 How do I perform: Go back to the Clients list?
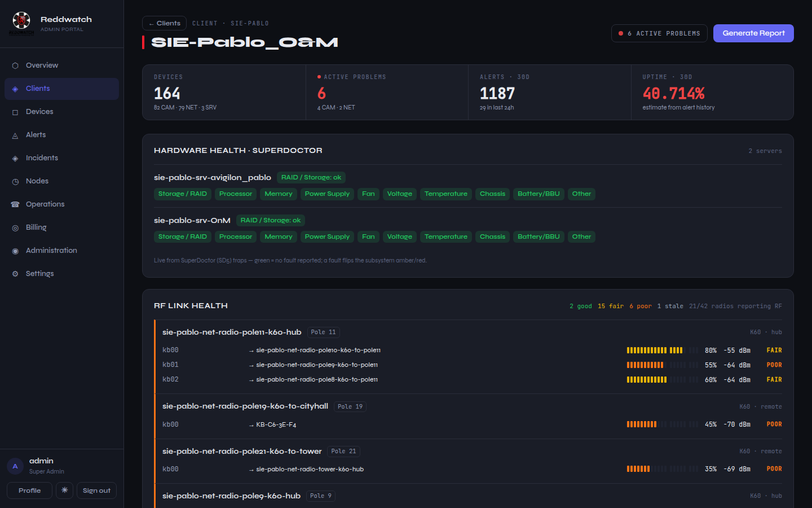(165, 23)
